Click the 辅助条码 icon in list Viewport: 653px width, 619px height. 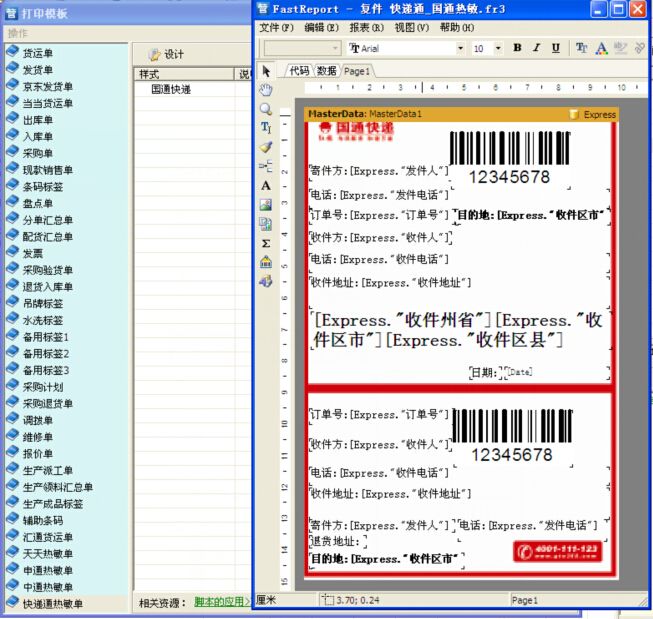(x=12, y=519)
